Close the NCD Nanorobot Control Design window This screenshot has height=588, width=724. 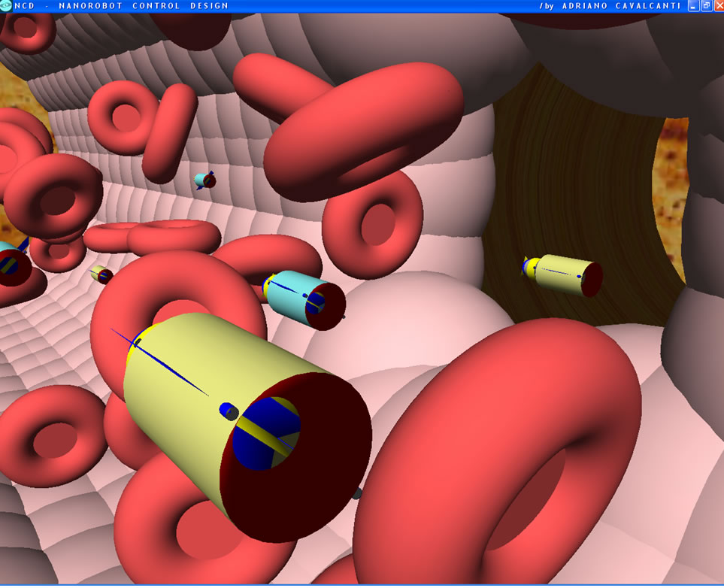[719, 5]
